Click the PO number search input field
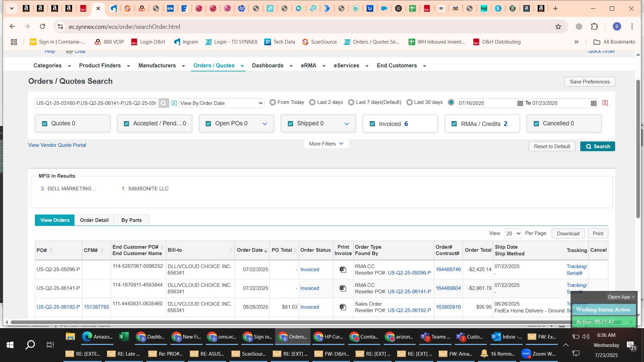The width and height of the screenshot is (644, 362). 96,103
